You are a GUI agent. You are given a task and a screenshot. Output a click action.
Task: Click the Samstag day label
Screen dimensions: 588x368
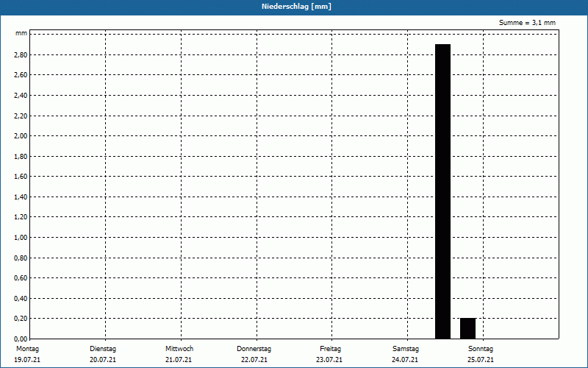(x=406, y=349)
